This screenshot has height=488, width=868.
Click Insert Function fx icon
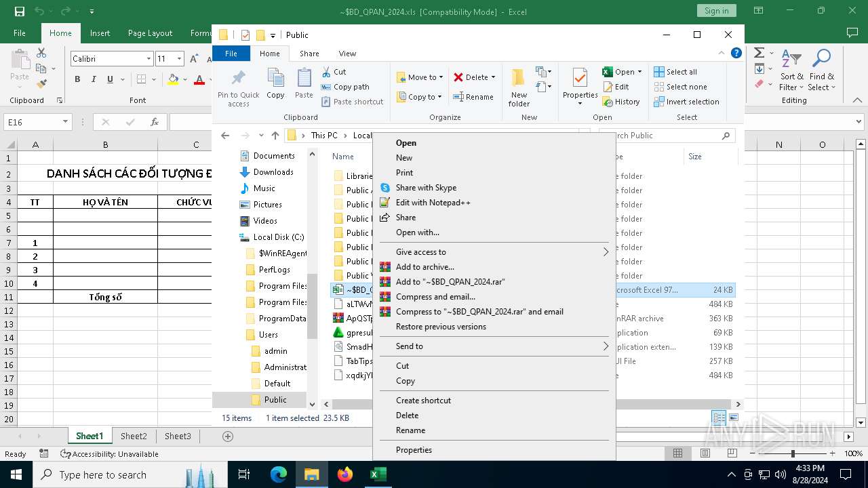pyautogui.click(x=155, y=122)
